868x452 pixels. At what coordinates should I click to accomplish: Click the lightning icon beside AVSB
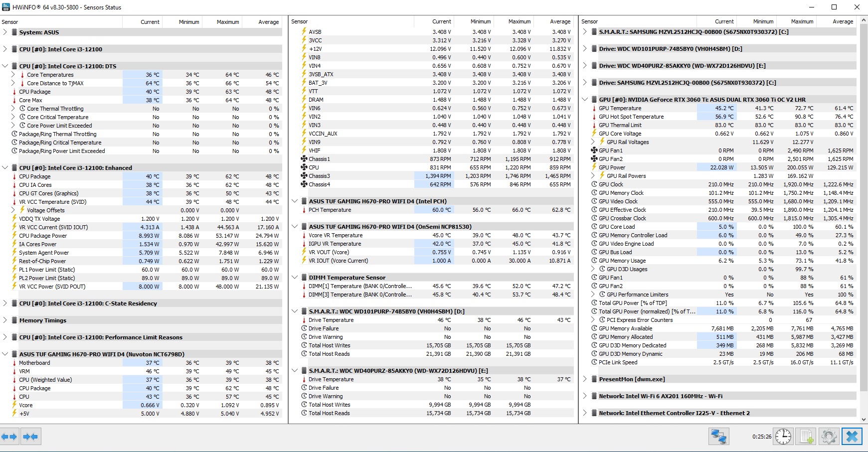tap(304, 32)
